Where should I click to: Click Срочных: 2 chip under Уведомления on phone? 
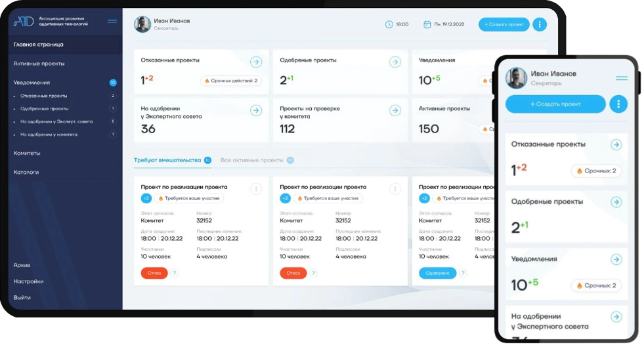tap(596, 285)
